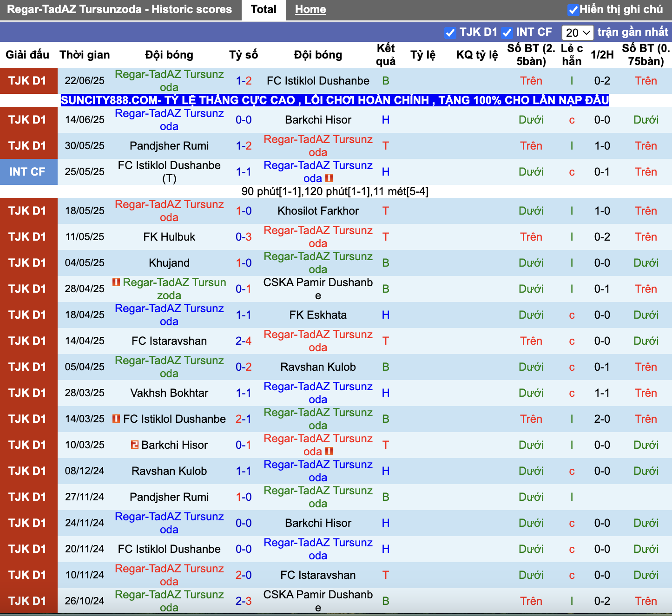Click the 2-0 score on 10/11/24

coord(244,575)
